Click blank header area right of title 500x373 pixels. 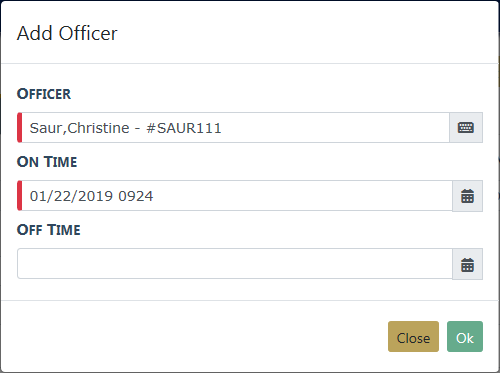tap(307, 33)
